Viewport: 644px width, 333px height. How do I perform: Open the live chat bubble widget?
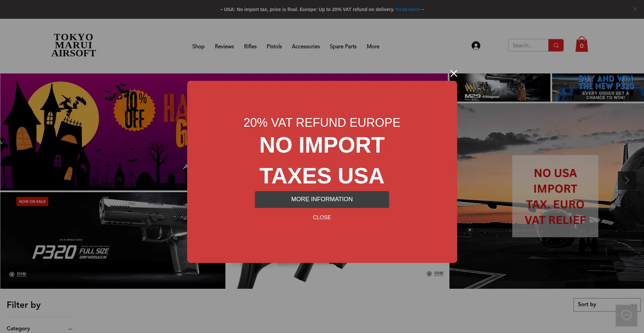tap(626, 315)
